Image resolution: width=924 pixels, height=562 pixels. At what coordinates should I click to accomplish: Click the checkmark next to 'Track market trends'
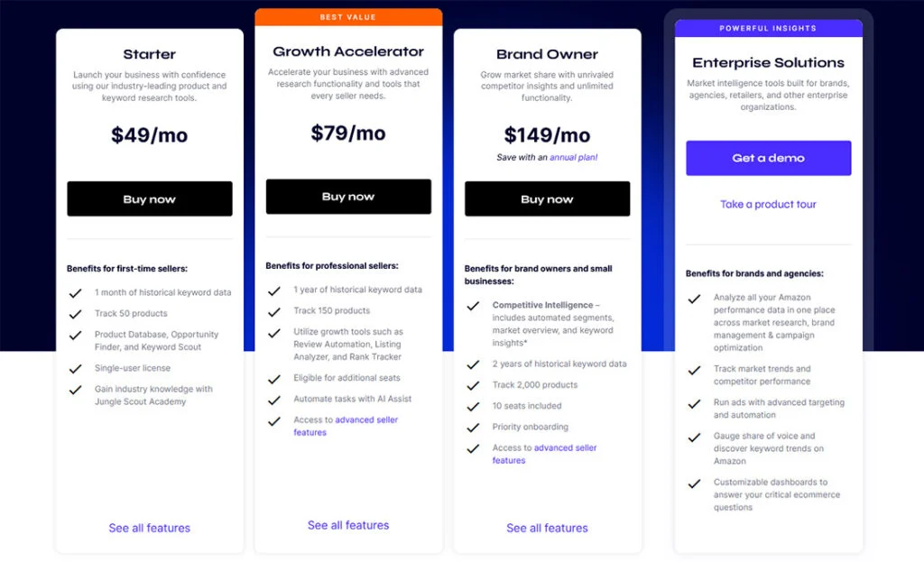694,373
